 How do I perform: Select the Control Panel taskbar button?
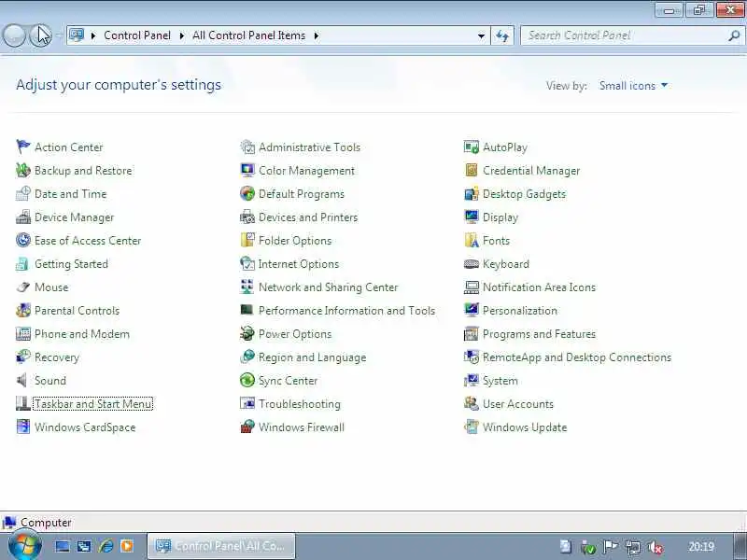(x=221, y=546)
